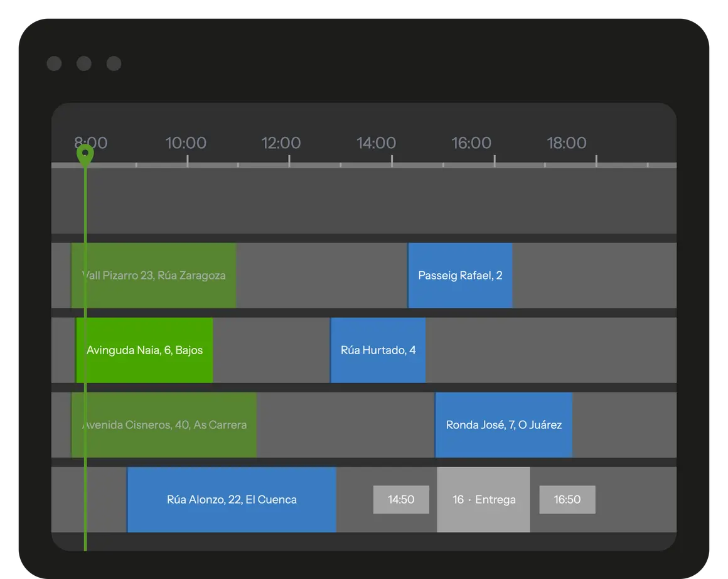
Task: Click the 16:00 mark in the time ruler
Action: [471, 143]
